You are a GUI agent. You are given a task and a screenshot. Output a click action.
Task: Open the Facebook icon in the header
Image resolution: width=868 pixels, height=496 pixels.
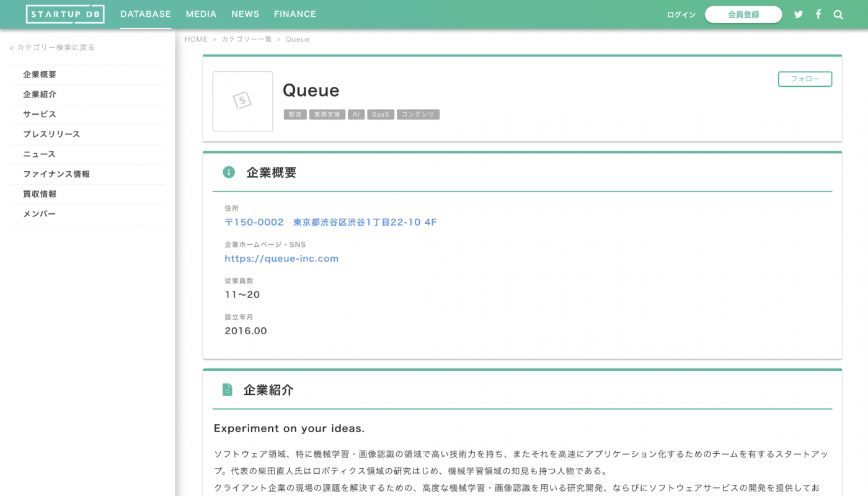click(818, 14)
